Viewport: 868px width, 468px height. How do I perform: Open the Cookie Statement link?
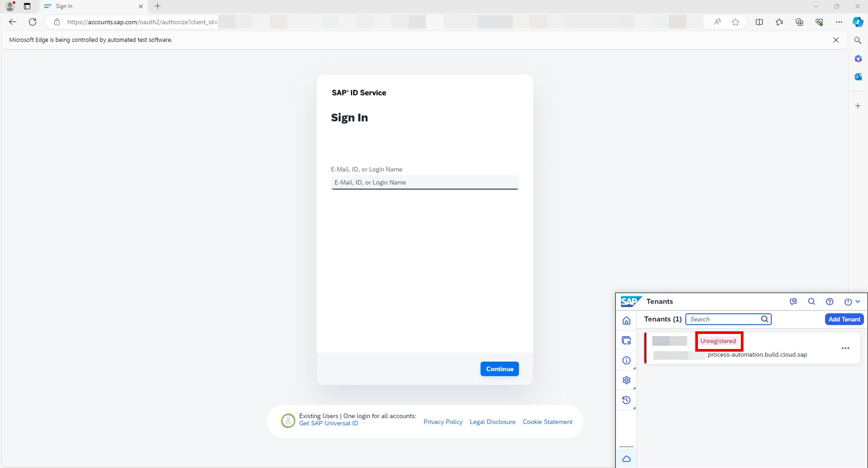[x=548, y=422]
